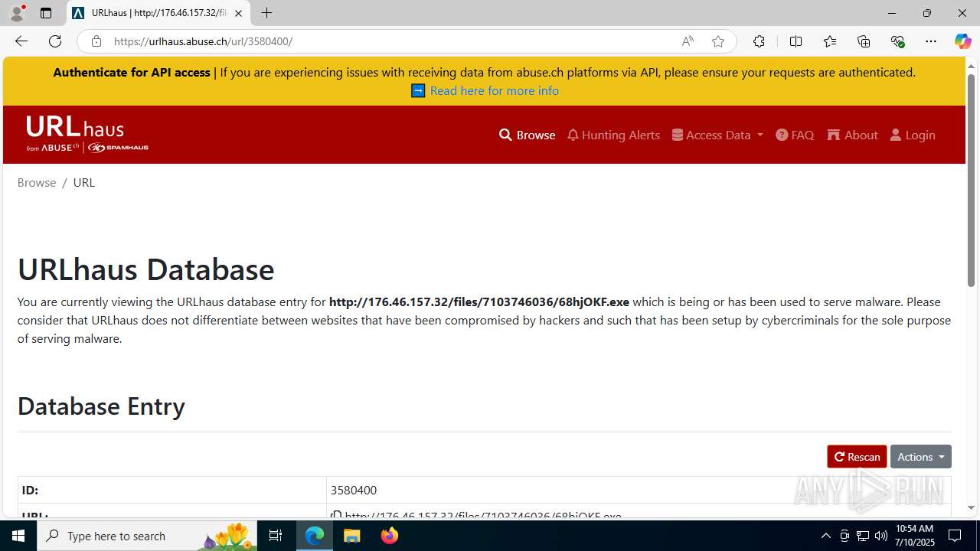Click the URL breadcrumb item
The image size is (980, 551).
point(84,182)
